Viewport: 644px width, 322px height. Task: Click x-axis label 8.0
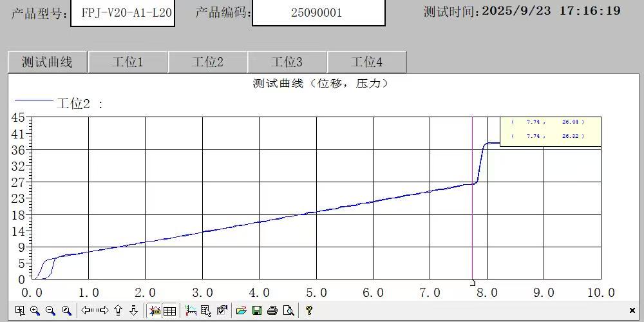tap(487, 293)
